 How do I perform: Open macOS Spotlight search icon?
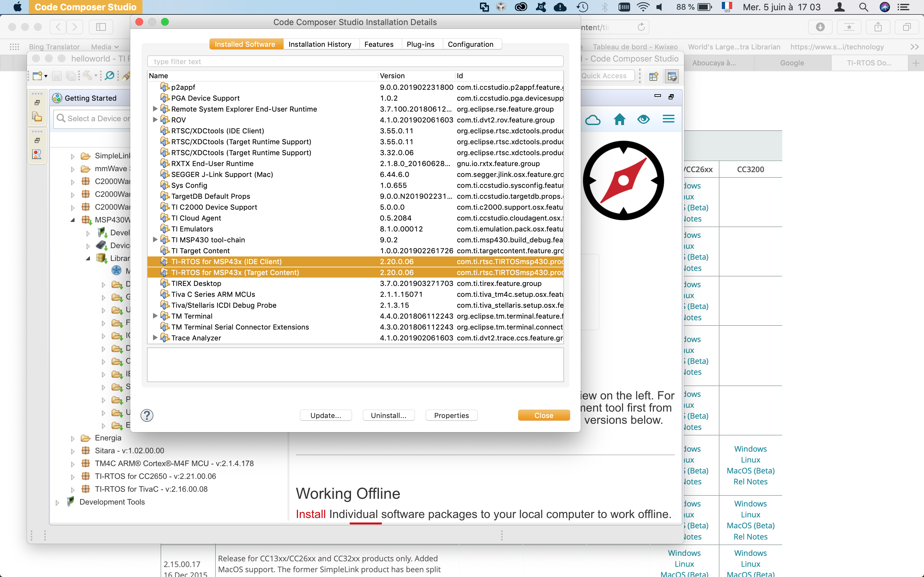click(x=863, y=7)
